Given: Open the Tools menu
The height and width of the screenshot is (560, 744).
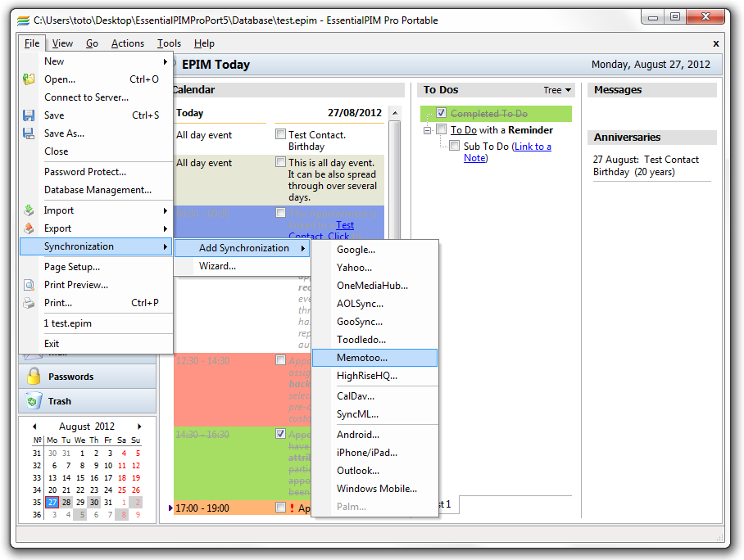Looking at the screenshot, I should (x=170, y=43).
